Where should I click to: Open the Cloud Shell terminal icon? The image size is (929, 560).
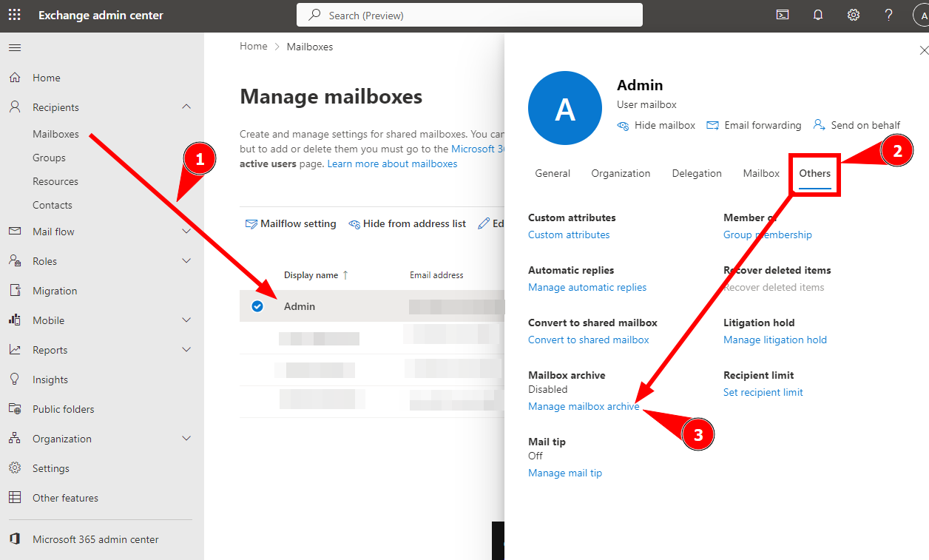[x=783, y=15]
